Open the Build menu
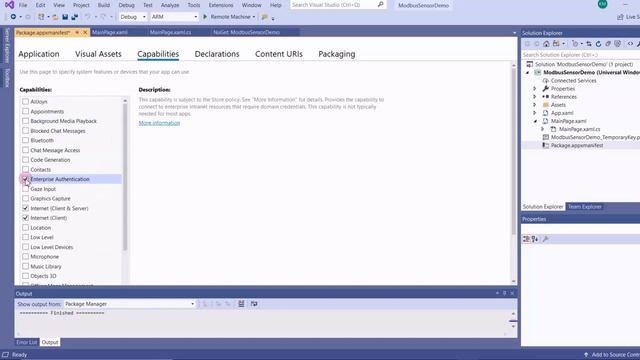640x360 pixels. coord(104,5)
